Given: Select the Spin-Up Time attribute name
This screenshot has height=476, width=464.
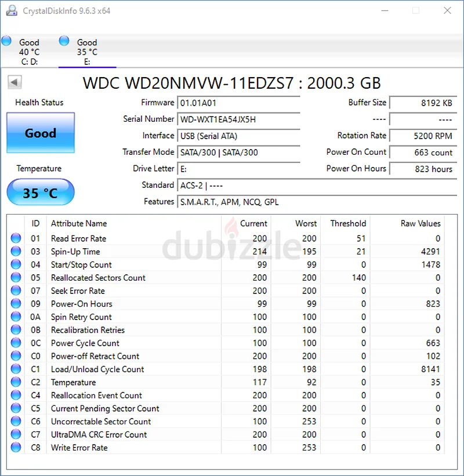Looking at the screenshot, I should pyautogui.click(x=75, y=252).
